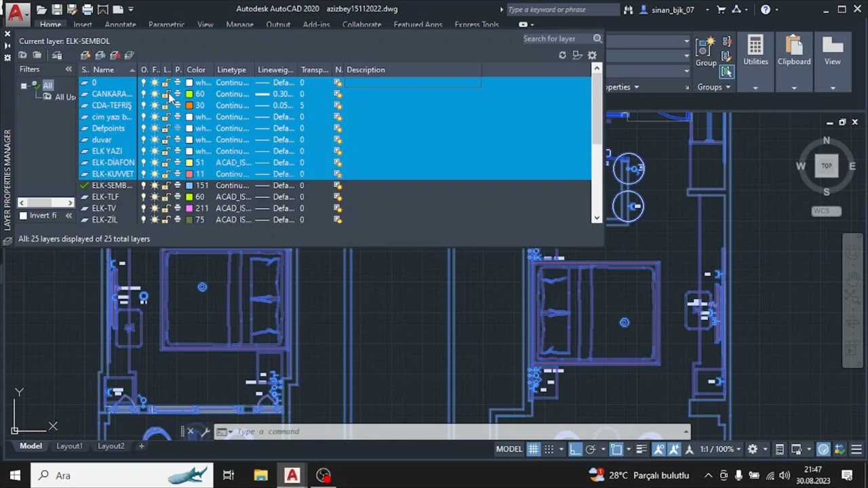Add a new layout with the plus button
The height and width of the screenshot is (488, 868).
[x=141, y=446]
